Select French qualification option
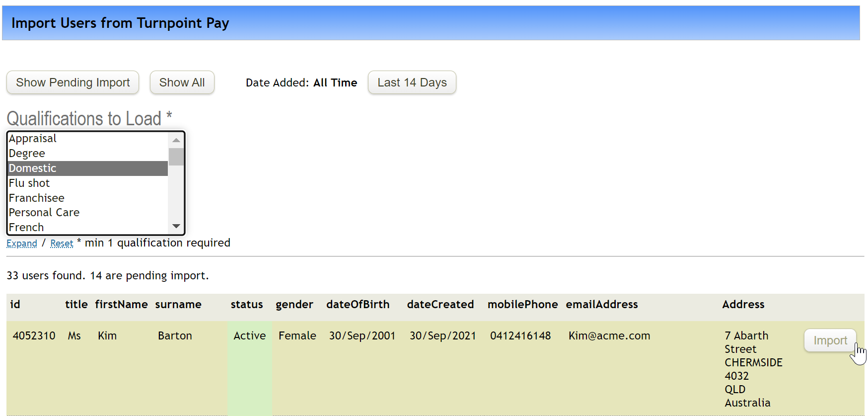The width and height of the screenshot is (868, 416). tap(88, 227)
